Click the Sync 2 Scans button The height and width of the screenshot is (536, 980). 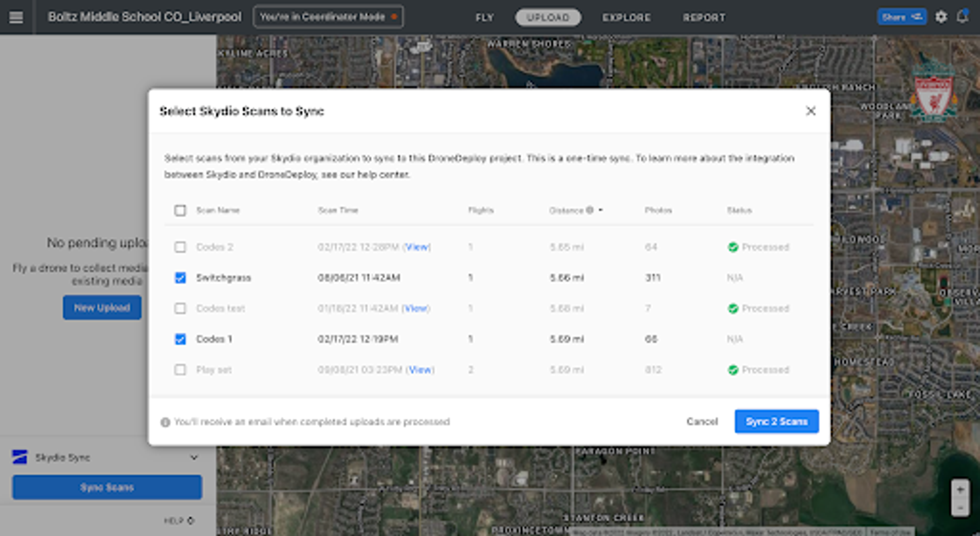point(776,421)
